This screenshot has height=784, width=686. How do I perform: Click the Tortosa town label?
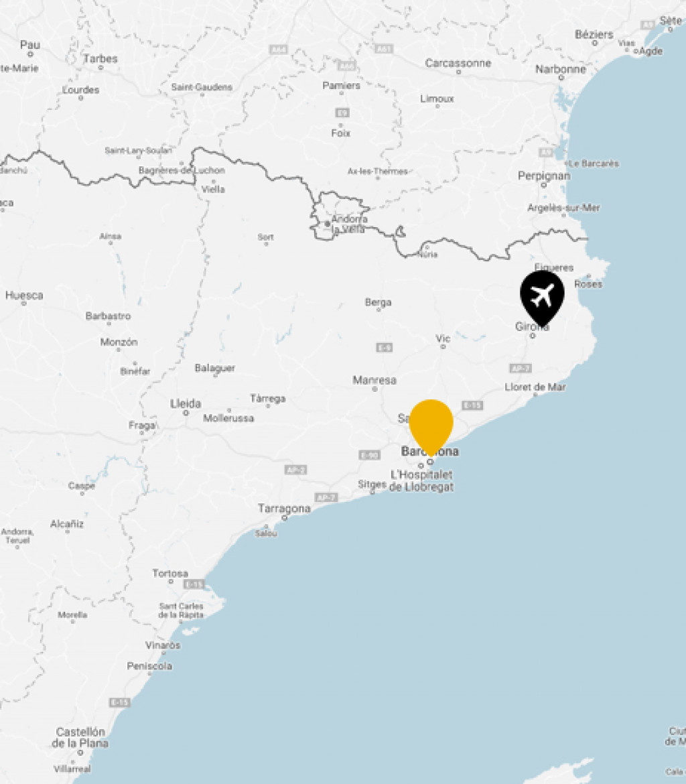(170, 574)
